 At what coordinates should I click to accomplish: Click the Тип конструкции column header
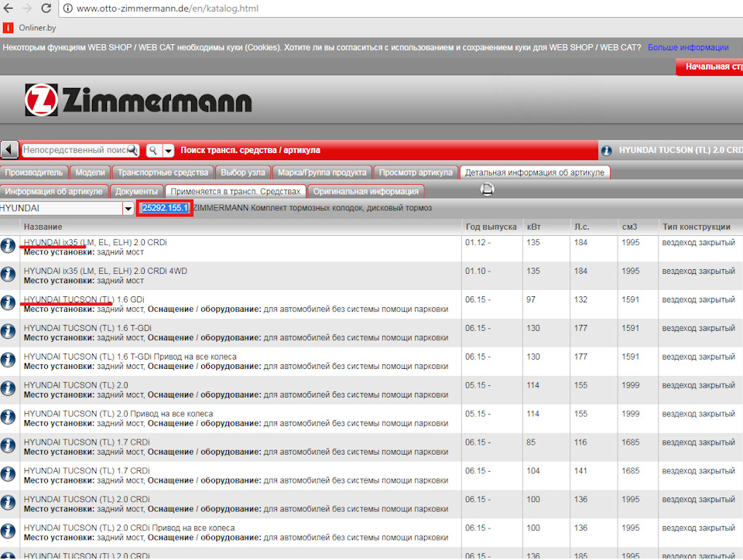pos(697,227)
